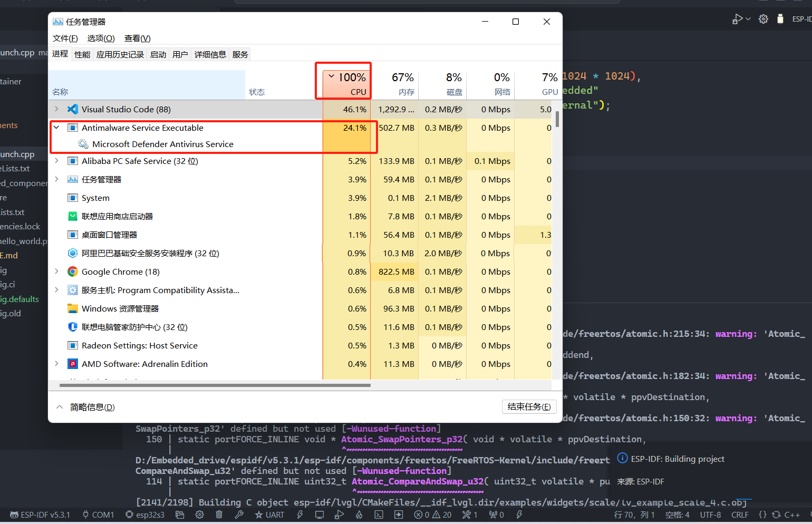Expand the Alibaba PC Safe Service row
Screen dimensions: 812x524
tap(57, 161)
